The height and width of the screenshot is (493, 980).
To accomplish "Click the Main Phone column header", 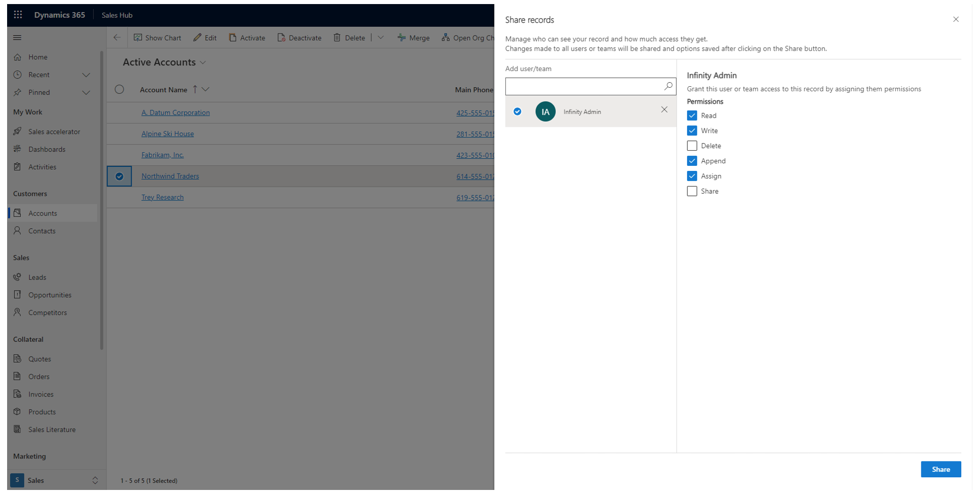I will click(474, 90).
